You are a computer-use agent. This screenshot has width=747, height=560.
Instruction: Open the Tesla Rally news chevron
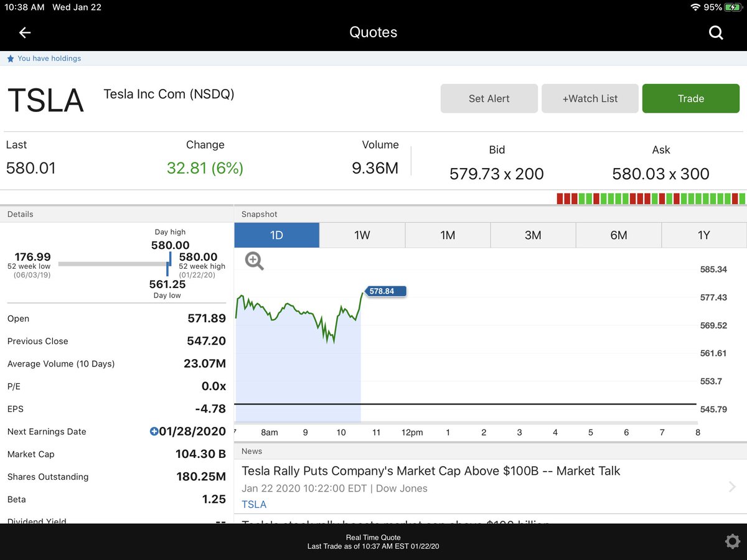[732, 487]
